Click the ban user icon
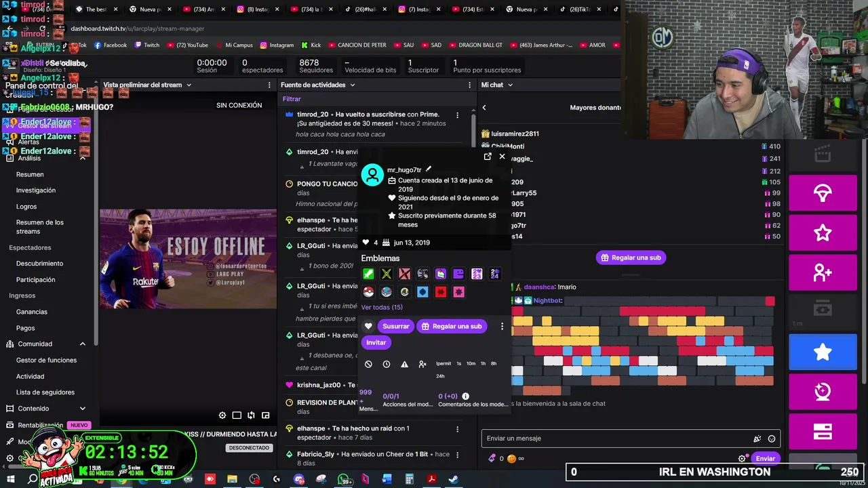This screenshot has width=868, height=488. point(368,364)
